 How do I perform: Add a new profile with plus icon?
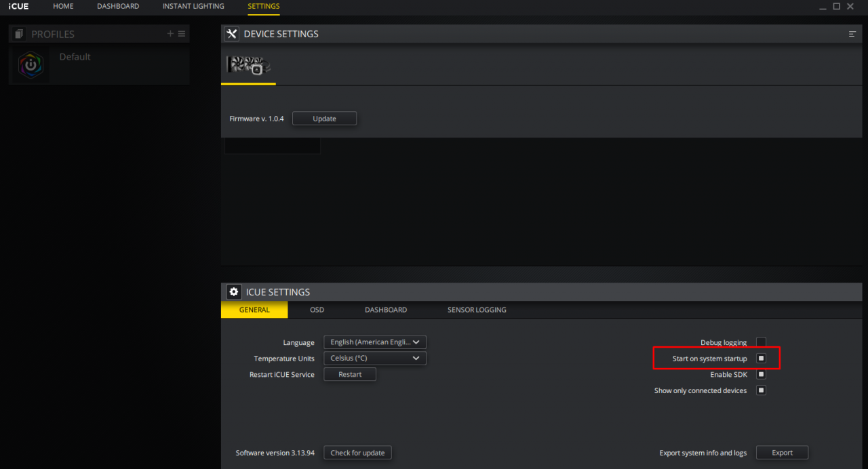tap(171, 34)
